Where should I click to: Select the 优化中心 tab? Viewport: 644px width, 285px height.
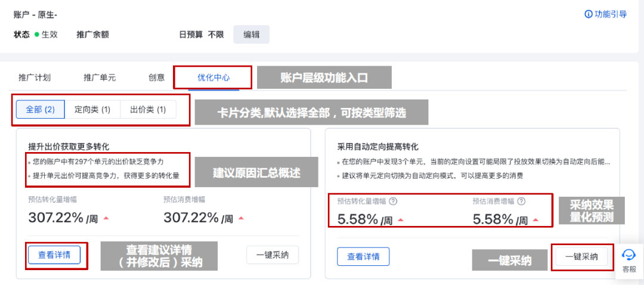213,78
